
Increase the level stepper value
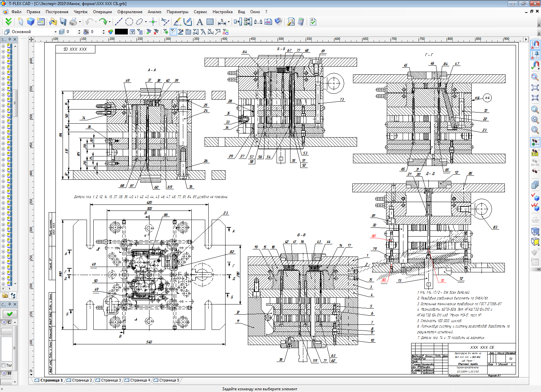click(x=79, y=30)
